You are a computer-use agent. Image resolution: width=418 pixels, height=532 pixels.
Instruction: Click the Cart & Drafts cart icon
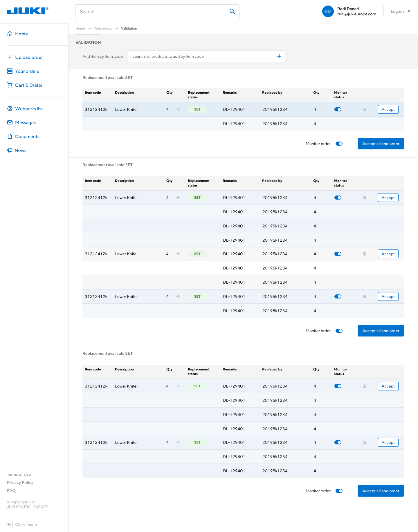(x=10, y=85)
